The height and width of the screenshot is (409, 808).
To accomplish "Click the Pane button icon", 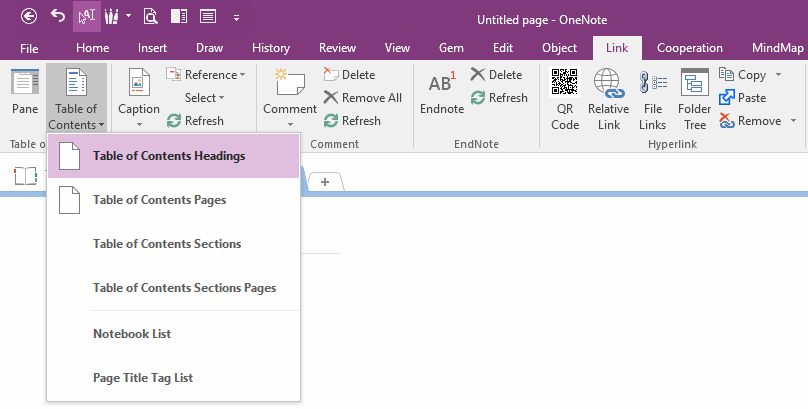I will (25, 82).
